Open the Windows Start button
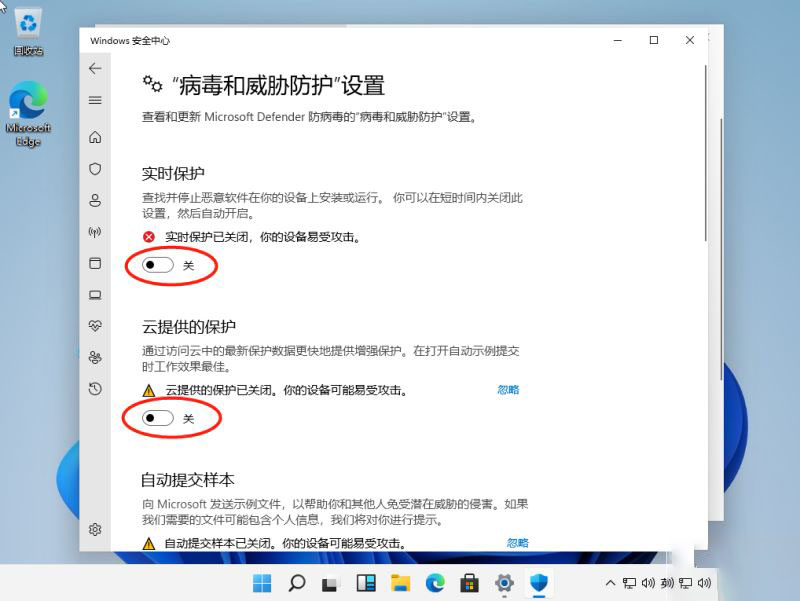This screenshot has height=601, width=800. [x=262, y=583]
